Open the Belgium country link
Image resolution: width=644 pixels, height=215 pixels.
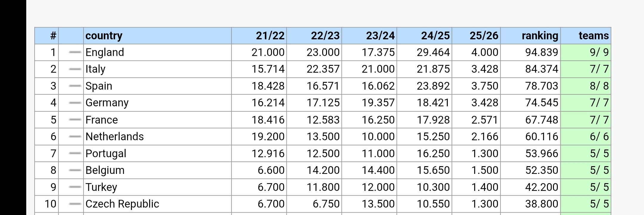coord(105,170)
